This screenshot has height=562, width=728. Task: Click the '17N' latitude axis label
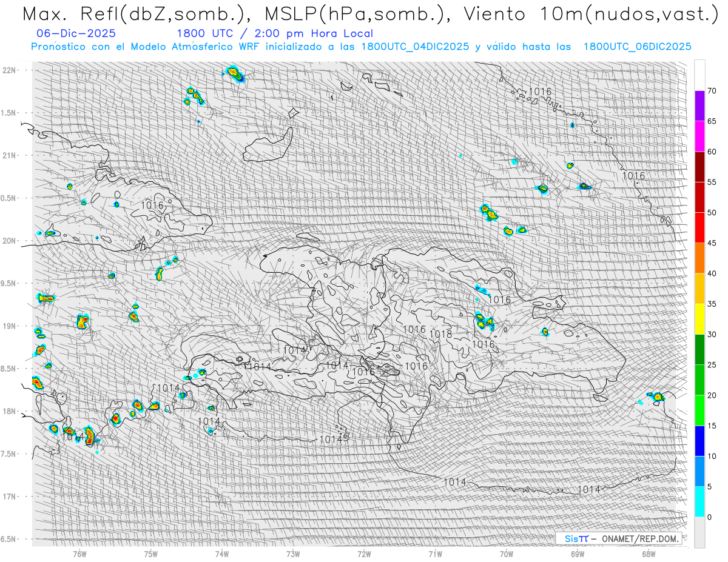point(10,497)
